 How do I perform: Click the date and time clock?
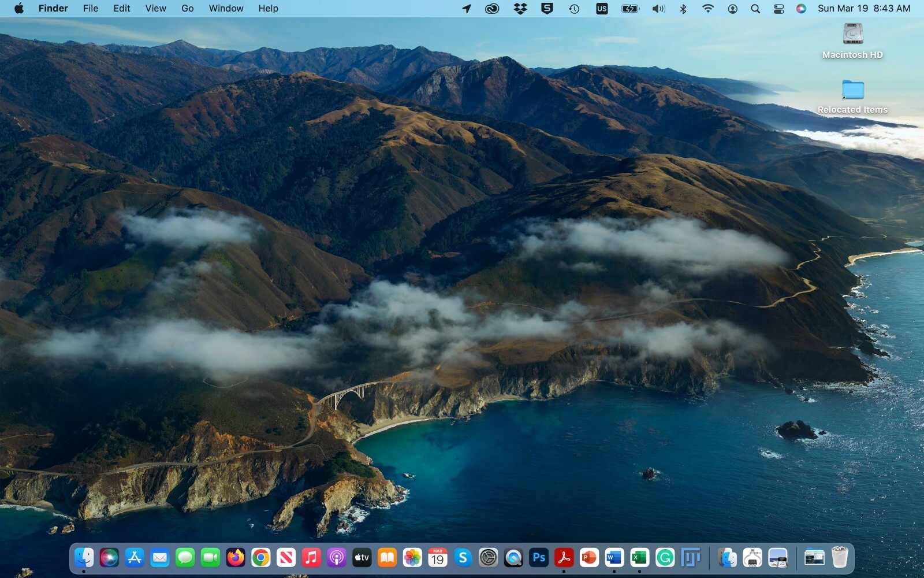(864, 9)
